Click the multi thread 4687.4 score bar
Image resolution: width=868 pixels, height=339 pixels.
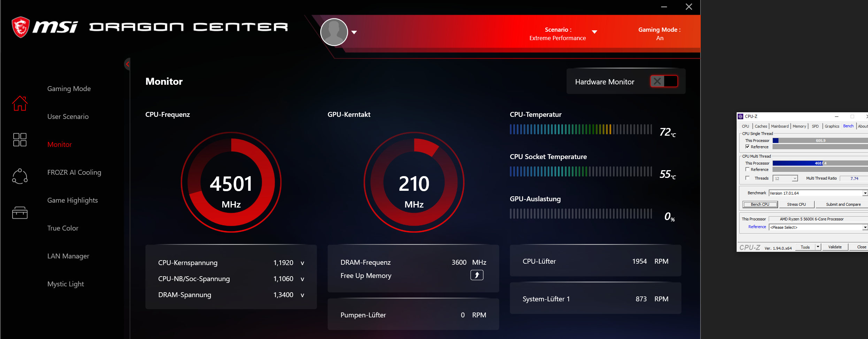(820, 163)
